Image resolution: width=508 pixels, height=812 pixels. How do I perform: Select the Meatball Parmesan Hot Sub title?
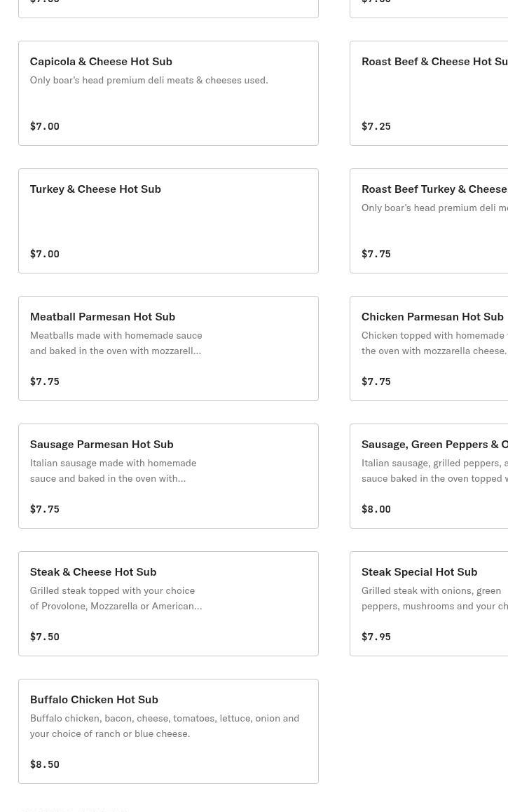(102, 316)
